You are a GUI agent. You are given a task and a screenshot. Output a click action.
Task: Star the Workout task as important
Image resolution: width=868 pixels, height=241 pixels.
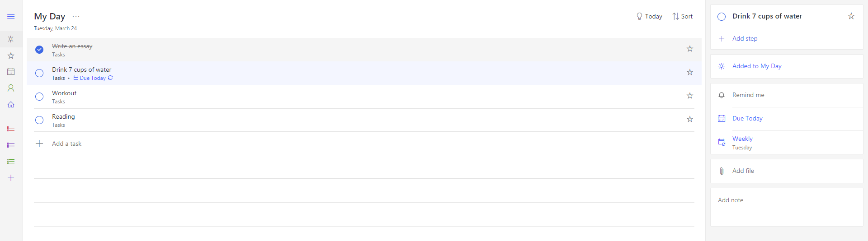tap(689, 96)
